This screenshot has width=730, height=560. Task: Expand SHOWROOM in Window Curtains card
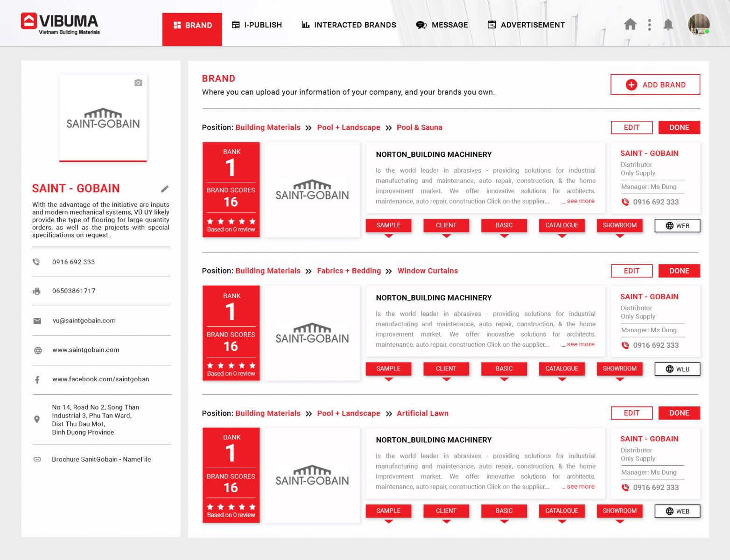[619, 369]
